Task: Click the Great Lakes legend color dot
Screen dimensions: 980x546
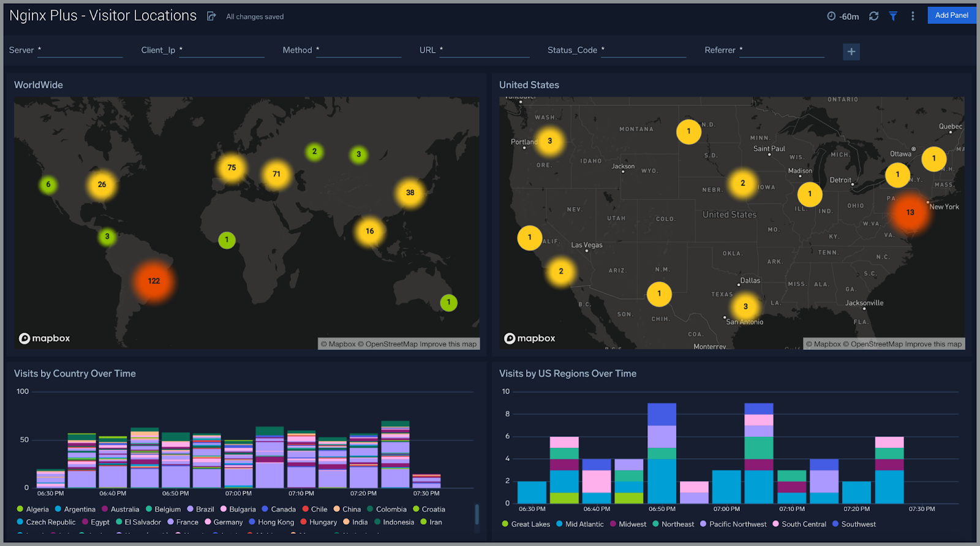Action: coord(505,525)
